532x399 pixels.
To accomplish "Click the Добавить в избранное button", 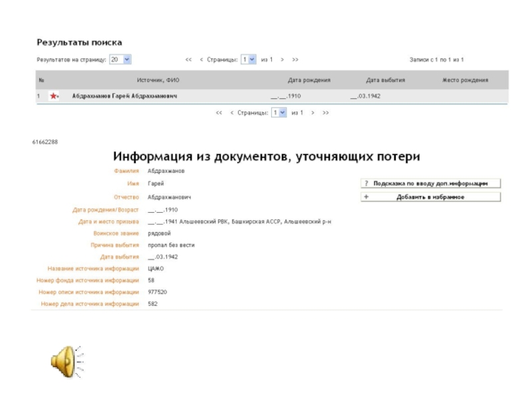I will point(430,198).
